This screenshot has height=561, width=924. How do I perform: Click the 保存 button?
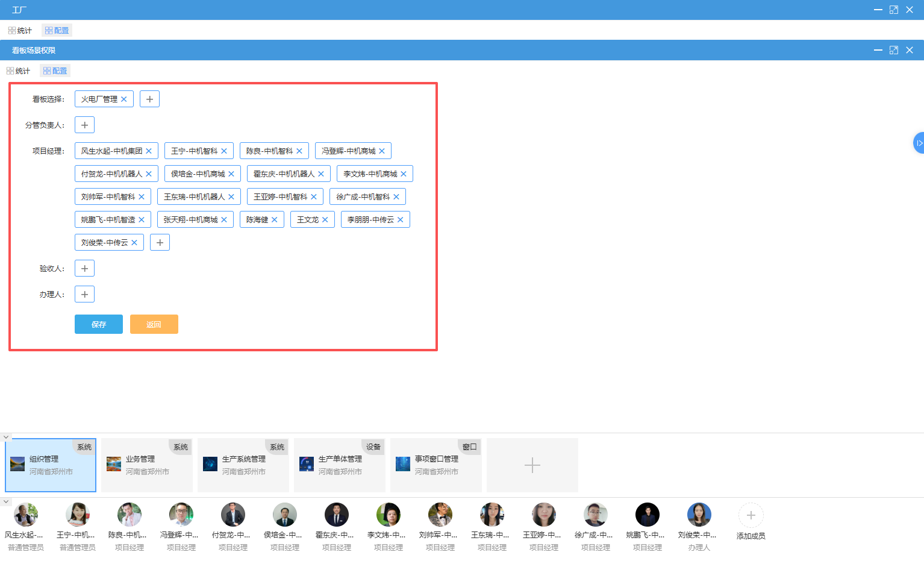[x=99, y=324]
